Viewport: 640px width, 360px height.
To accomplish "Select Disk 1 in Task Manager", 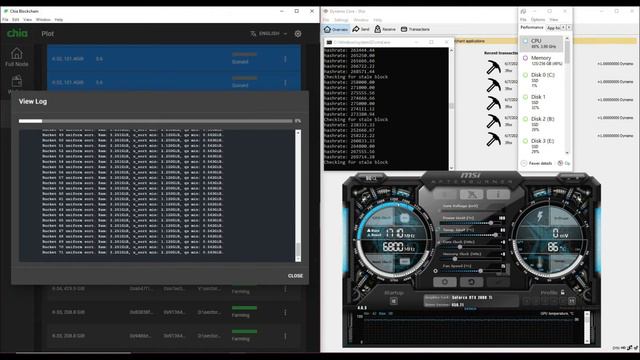I will click(x=541, y=102).
